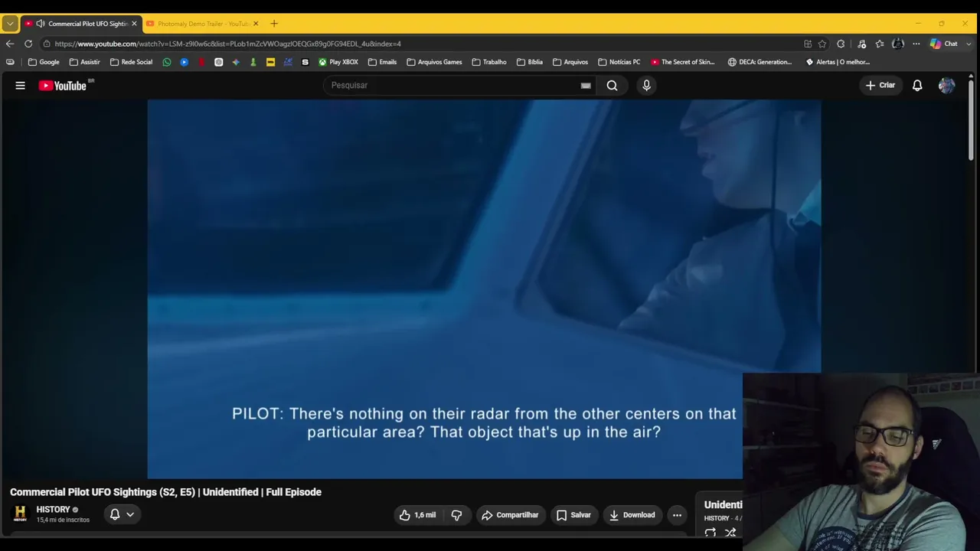Screen dimensions: 980x551
Task: Open the Play XBOX bookmark
Action: point(338,62)
